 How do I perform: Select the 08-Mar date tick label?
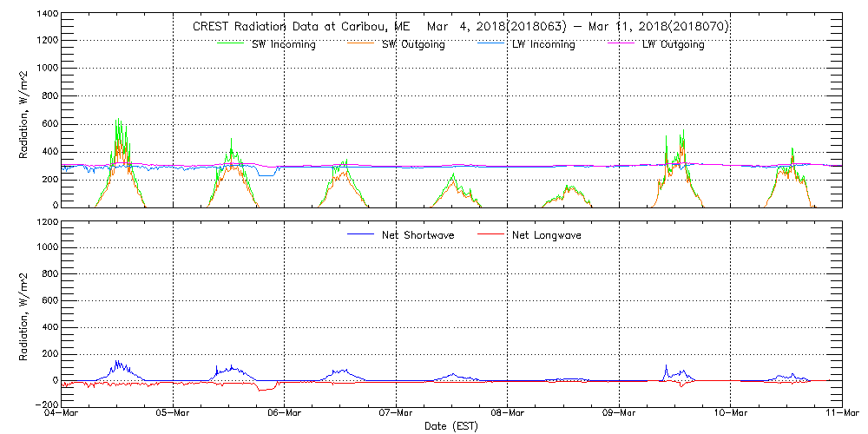click(x=508, y=415)
